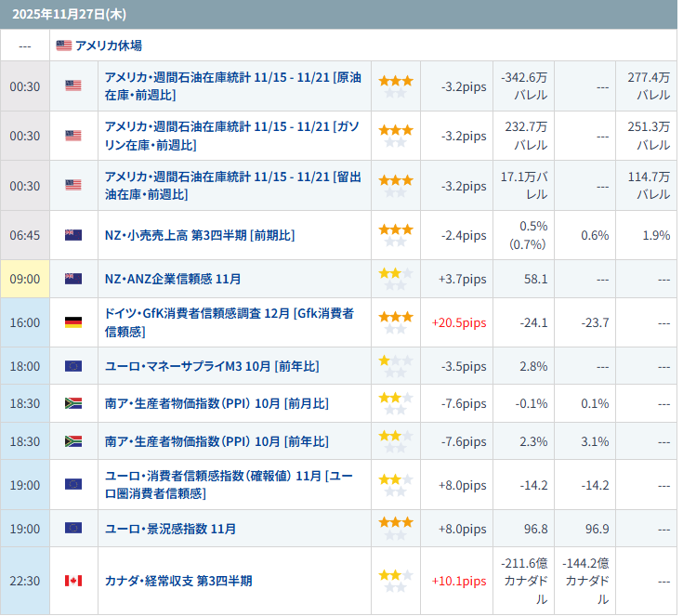
Task: Click star rating for カナダ・経常収支
Action: point(395,581)
